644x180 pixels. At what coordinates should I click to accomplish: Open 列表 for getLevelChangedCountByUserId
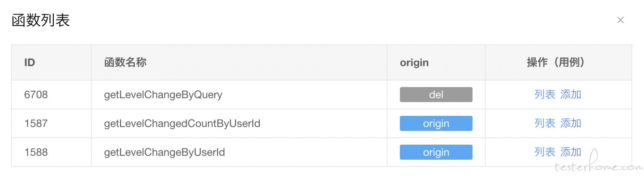click(545, 123)
